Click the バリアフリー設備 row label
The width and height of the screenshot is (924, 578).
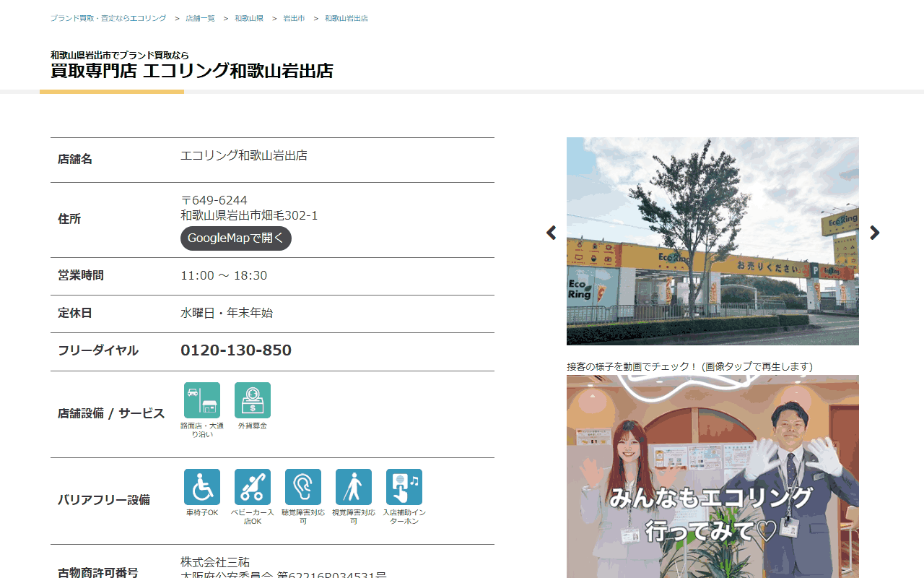point(104,500)
